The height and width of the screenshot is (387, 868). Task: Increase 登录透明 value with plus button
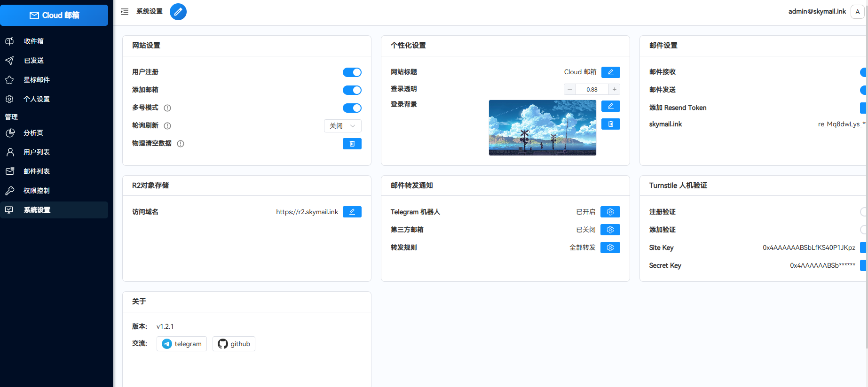[615, 89]
